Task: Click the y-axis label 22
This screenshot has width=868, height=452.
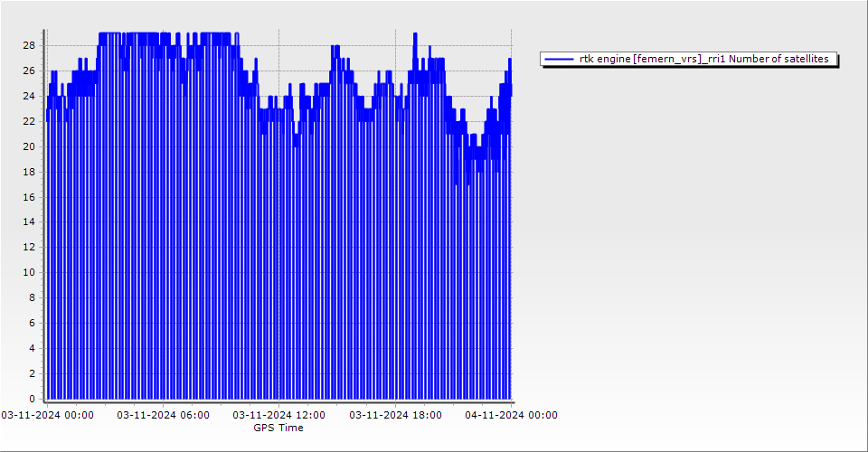Action: (29, 121)
